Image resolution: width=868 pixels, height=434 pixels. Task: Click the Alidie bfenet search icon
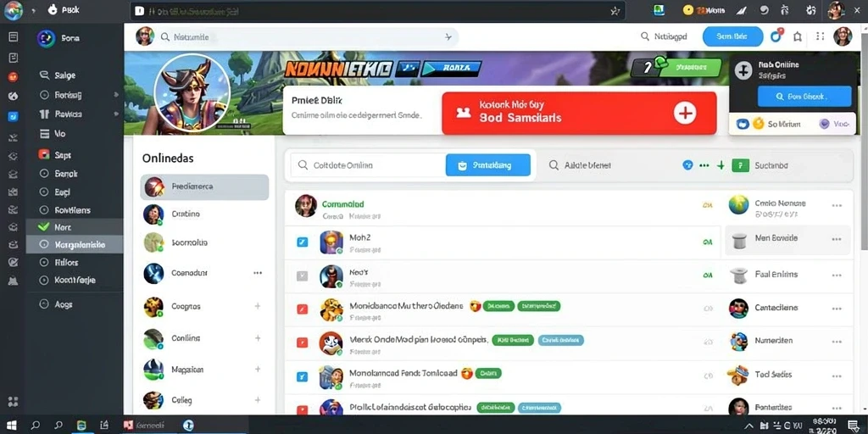point(553,165)
